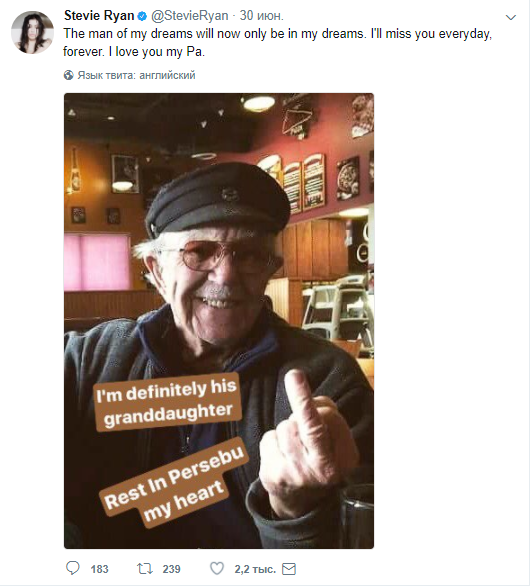Click the blue verified badge

coord(142,16)
